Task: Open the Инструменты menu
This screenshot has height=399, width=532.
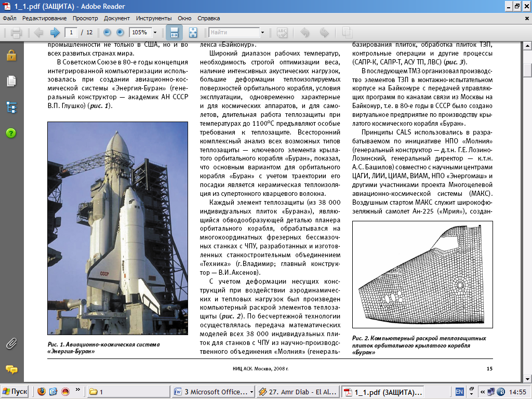Action: tap(154, 18)
